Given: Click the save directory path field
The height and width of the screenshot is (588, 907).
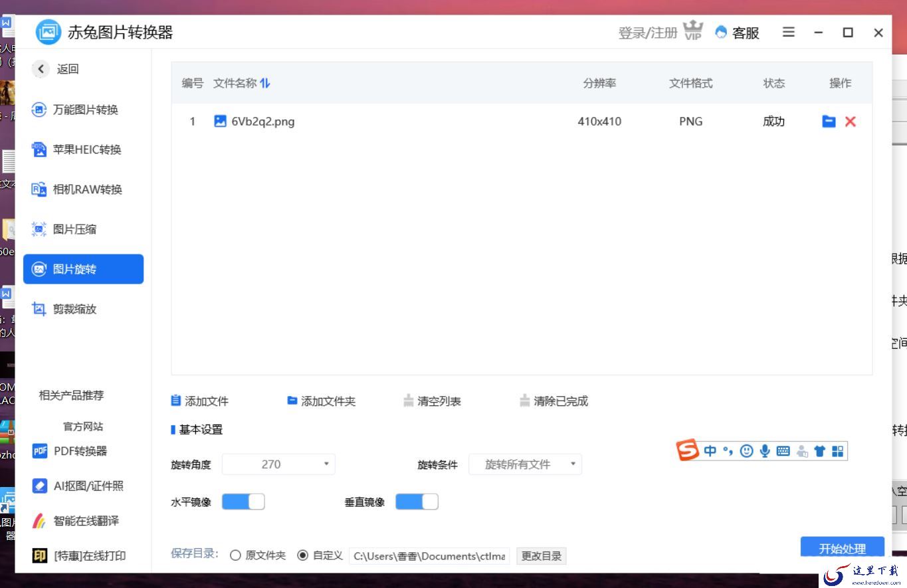Looking at the screenshot, I should [429, 556].
